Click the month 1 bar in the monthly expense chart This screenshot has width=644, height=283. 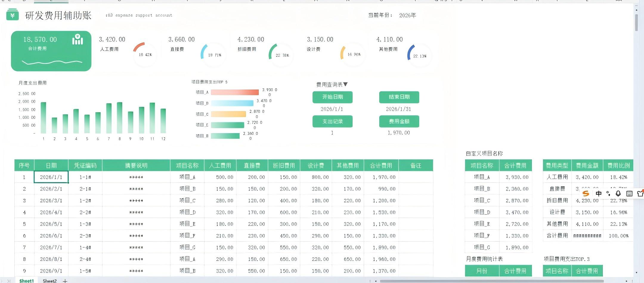pos(44,118)
